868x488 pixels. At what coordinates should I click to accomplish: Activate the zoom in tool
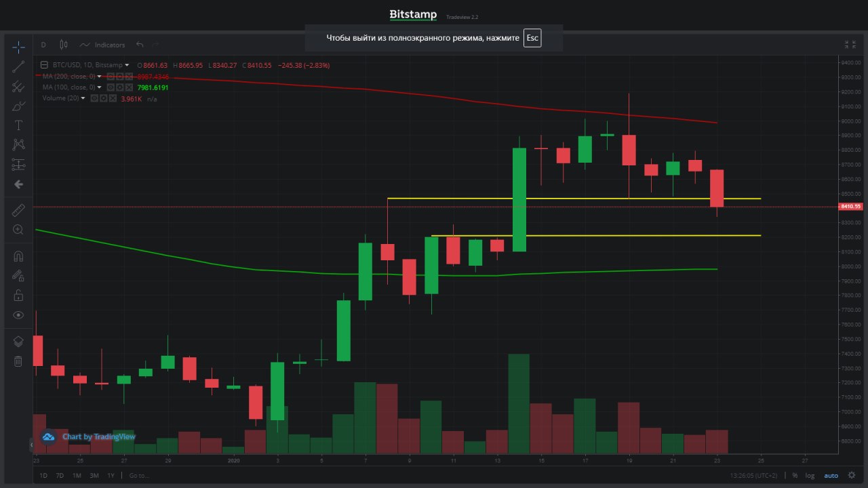coord(18,230)
